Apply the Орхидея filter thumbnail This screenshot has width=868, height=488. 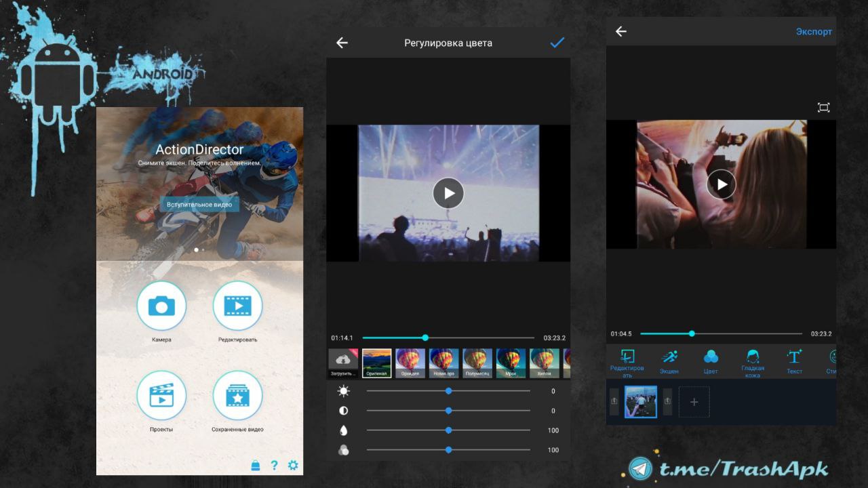[x=410, y=363]
